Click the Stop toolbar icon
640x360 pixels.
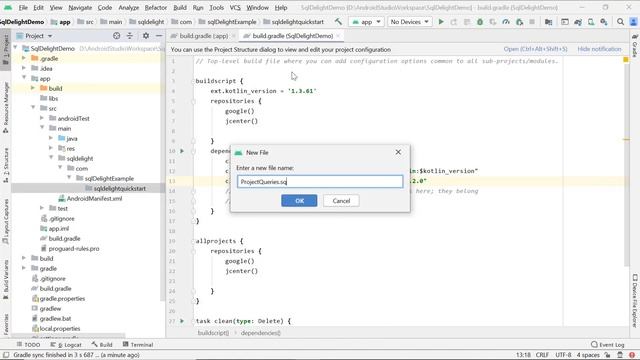[532, 22]
